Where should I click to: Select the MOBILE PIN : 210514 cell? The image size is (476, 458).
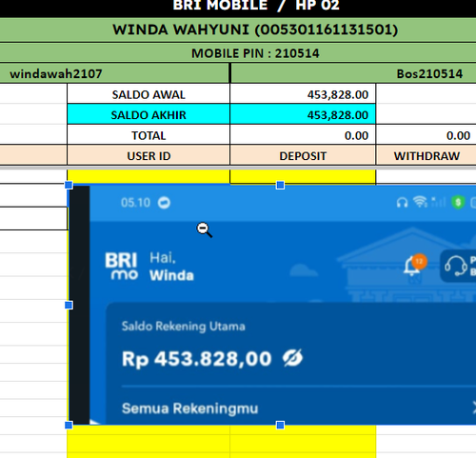point(238,53)
